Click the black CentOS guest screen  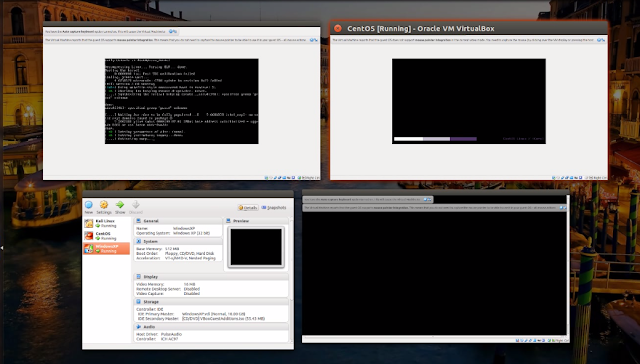pyautogui.click(x=469, y=101)
